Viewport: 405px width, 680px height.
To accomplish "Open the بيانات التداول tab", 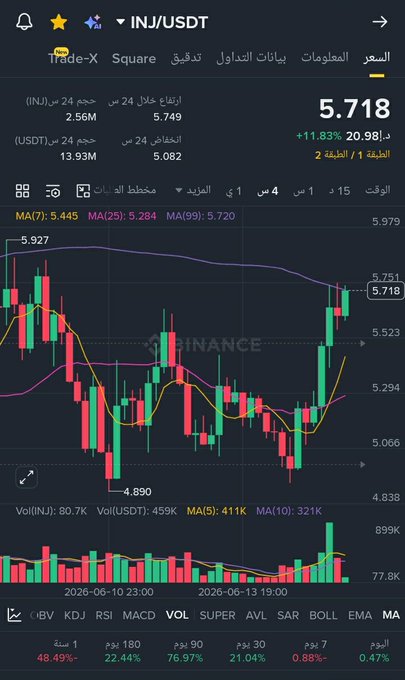I will [251, 57].
